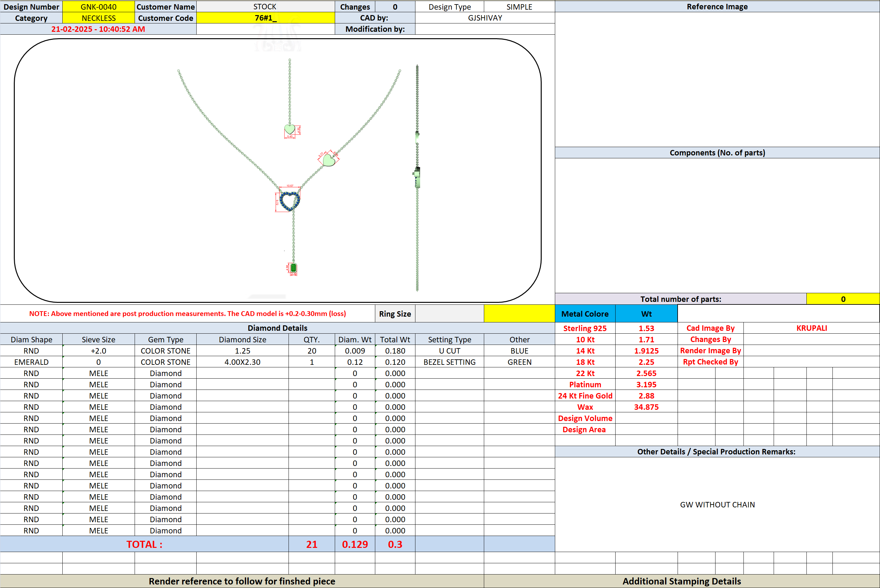Viewport: 880px width, 588px height.
Task: Click the BLUE other-color cell
Action: (519, 351)
